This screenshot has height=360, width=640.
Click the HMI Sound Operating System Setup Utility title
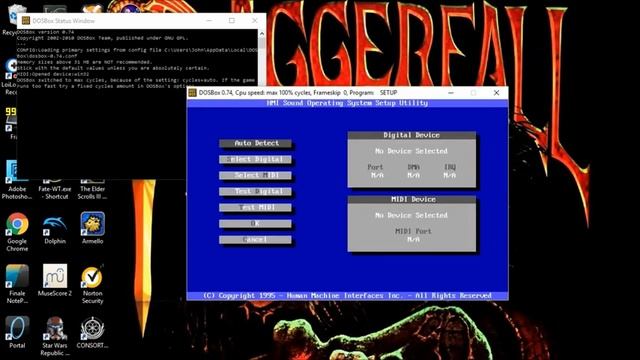tap(347, 103)
